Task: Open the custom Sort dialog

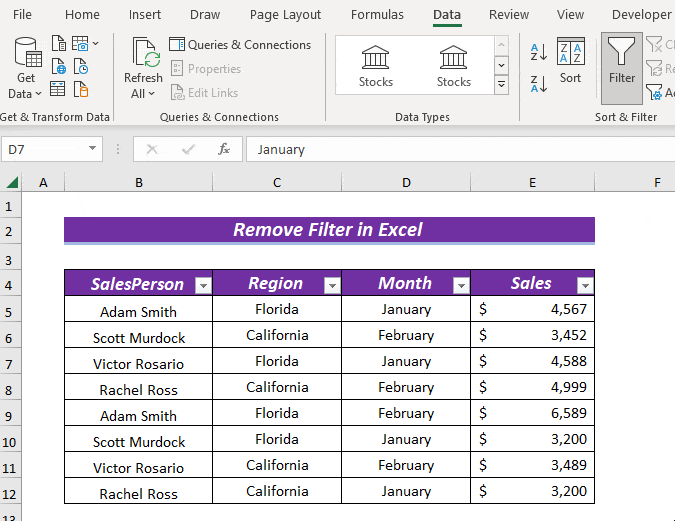Action: coord(570,62)
